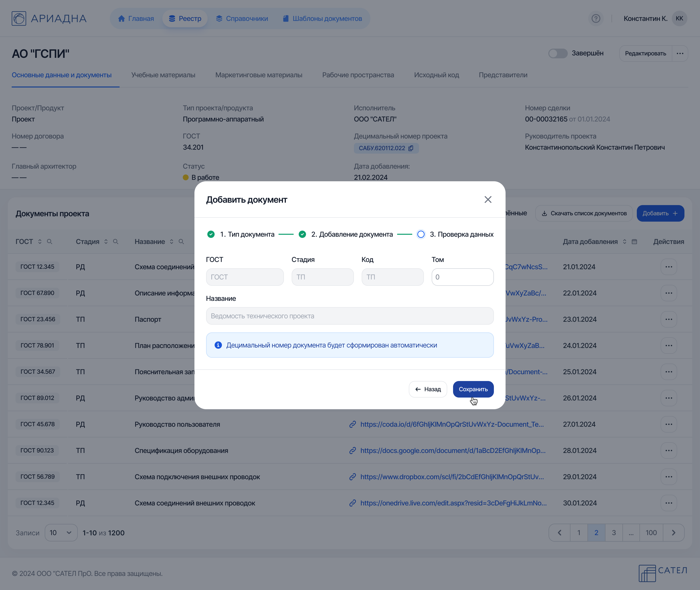Click Скачать список документов button

pyautogui.click(x=584, y=213)
